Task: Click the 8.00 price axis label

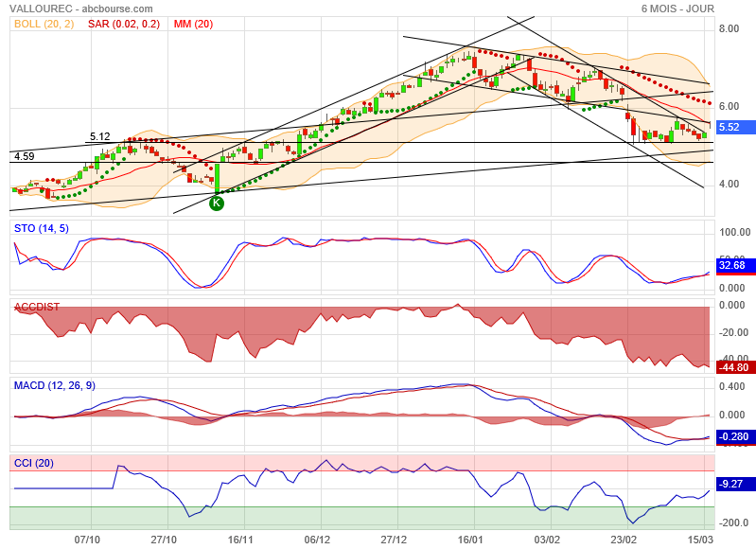Action: pyautogui.click(x=729, y=29)
